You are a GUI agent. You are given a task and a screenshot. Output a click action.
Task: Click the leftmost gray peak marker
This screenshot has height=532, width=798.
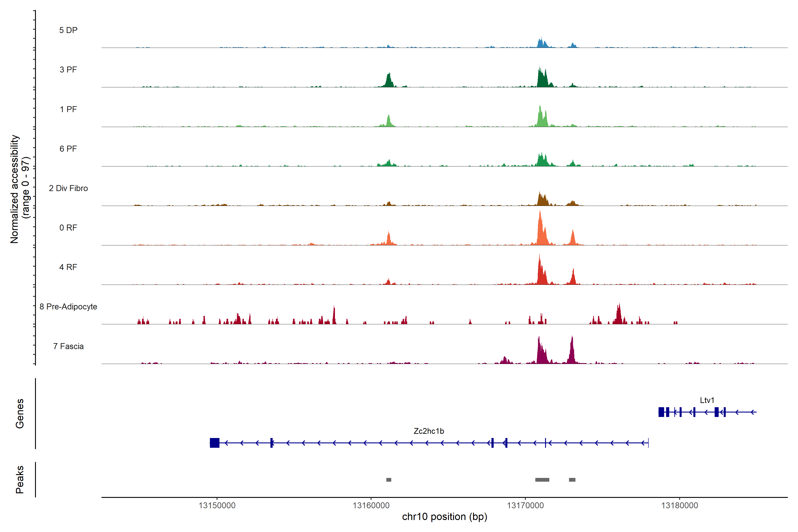coord(389,480)
